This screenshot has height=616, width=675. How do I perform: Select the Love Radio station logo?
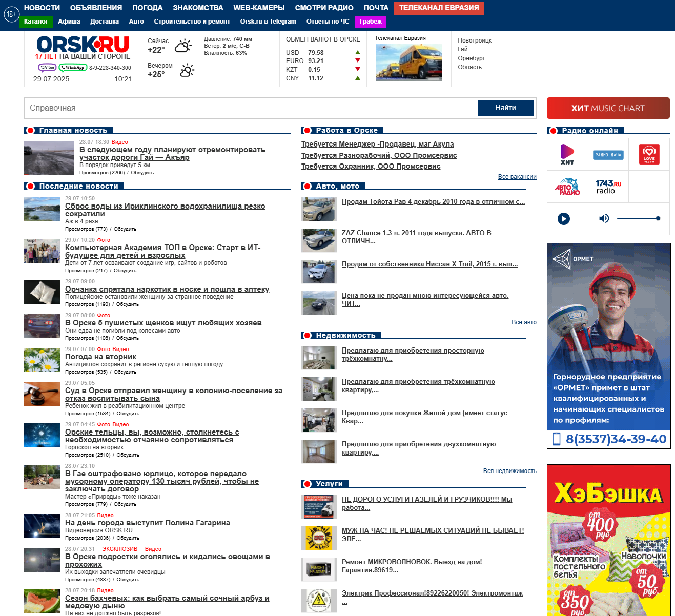(x=649, y=154)
